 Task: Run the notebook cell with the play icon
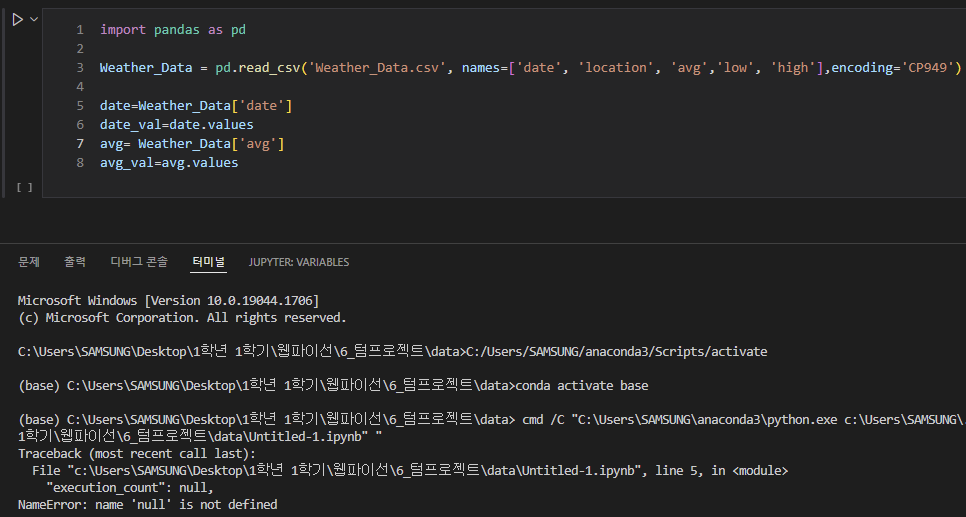(x=17, y=20)
